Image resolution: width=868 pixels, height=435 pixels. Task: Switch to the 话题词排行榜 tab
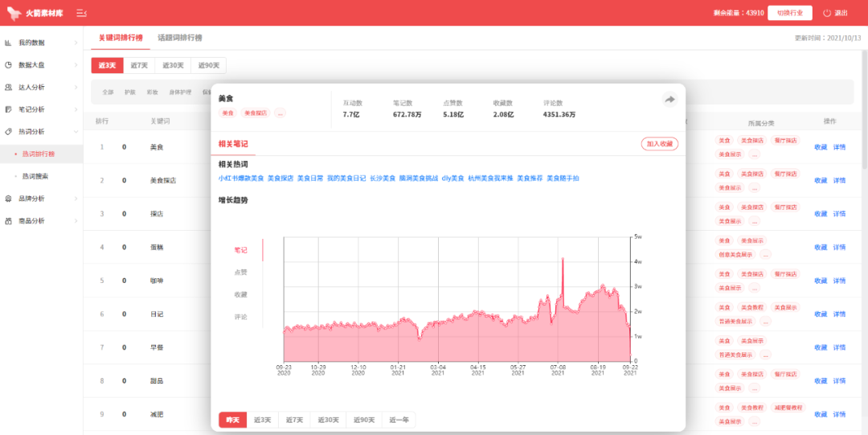click(180, 38)
